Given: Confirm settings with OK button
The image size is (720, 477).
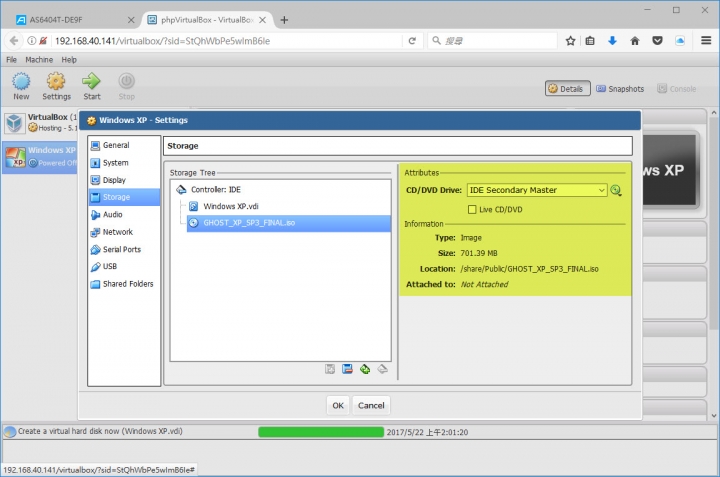Looking at the screenshot, I should tap(338, 405).
